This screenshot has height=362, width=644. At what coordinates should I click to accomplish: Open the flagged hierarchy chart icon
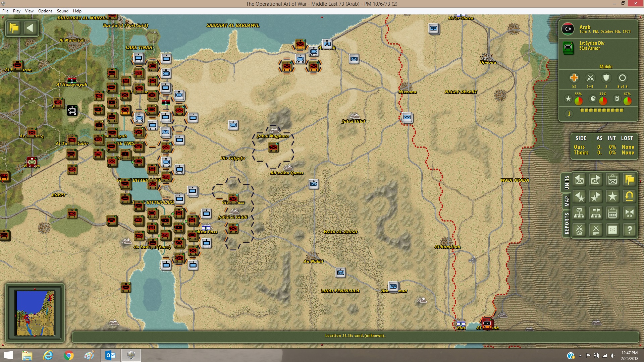tap(596, 213)
